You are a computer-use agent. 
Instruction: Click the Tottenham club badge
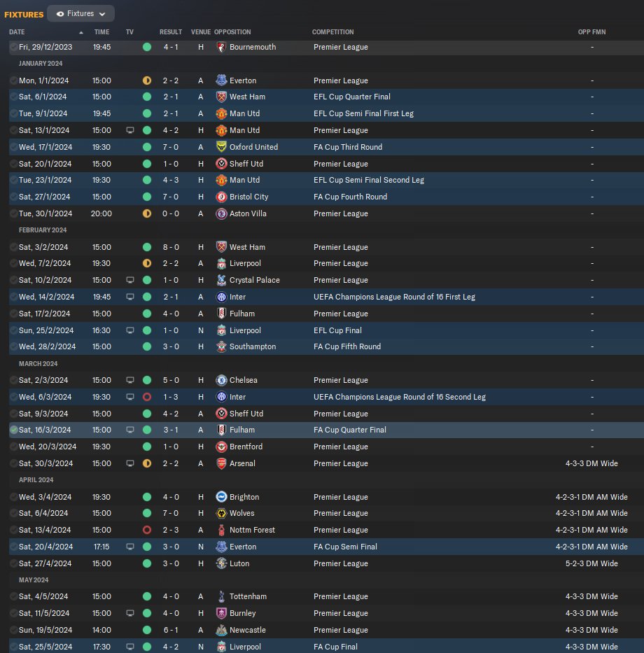[x=221, y=596]
